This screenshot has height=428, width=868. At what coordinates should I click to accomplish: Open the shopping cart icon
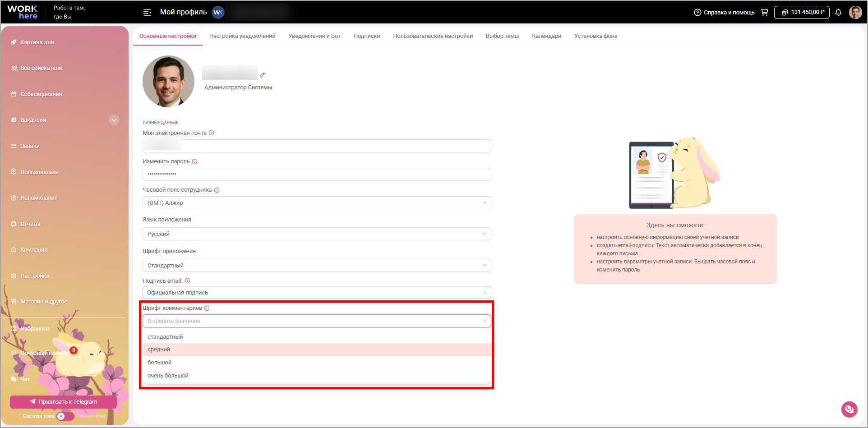[x=764, y=12]
